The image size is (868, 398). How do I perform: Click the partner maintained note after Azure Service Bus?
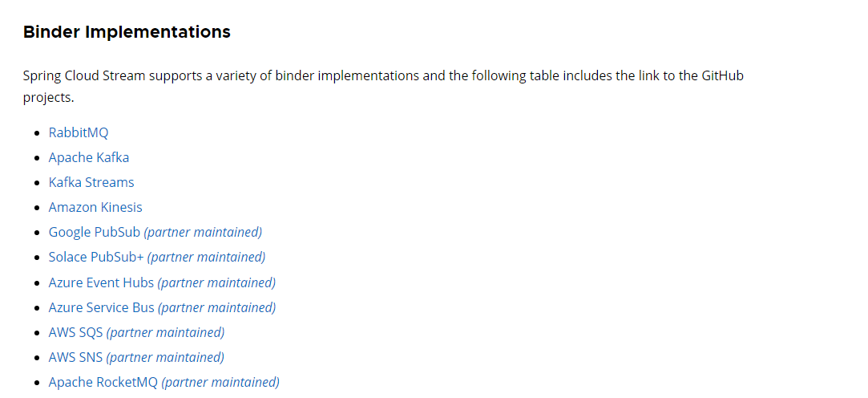pyautogui.click(x=217, y=307)
